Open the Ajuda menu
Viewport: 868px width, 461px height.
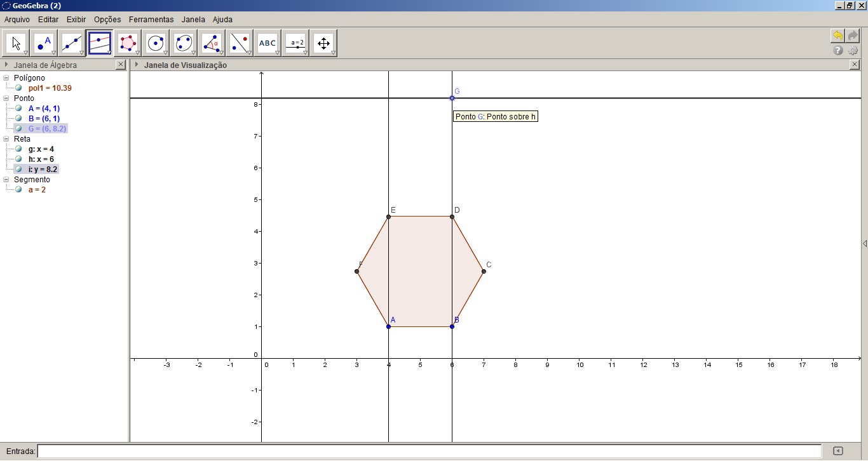[x=222, y=20]
